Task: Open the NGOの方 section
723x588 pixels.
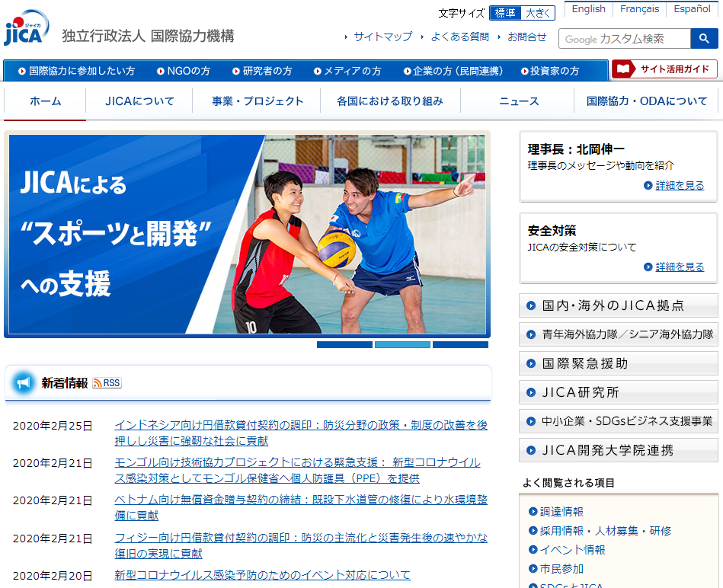Action: point(184,71)
